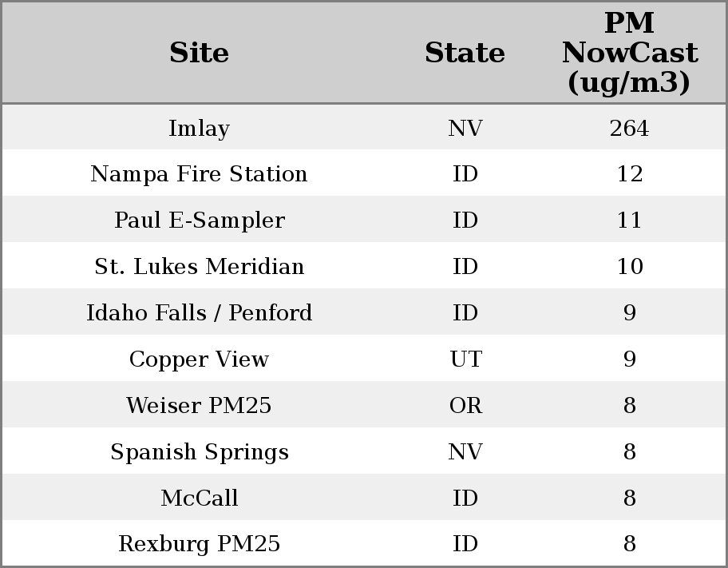Viewport: 728px width, 568px height.
Task: Click the Rexburg PM25 site entry
Action: point(199,544)
